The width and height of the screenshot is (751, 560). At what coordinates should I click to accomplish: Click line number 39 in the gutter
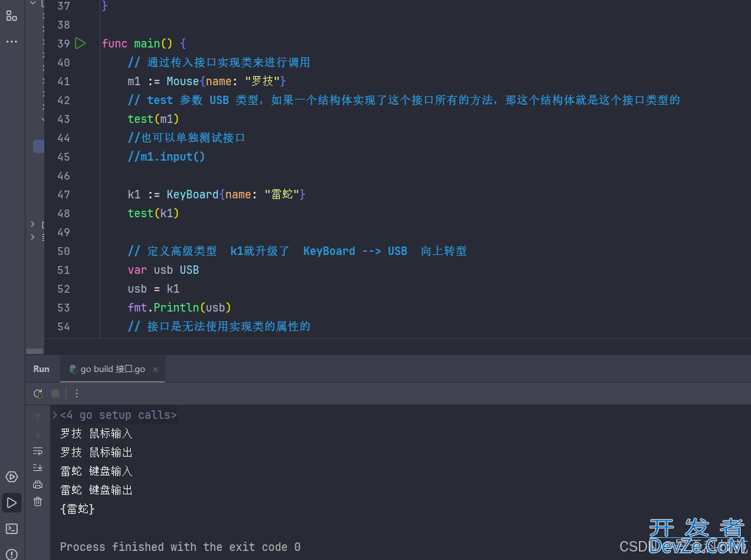(x=64, y=44)
